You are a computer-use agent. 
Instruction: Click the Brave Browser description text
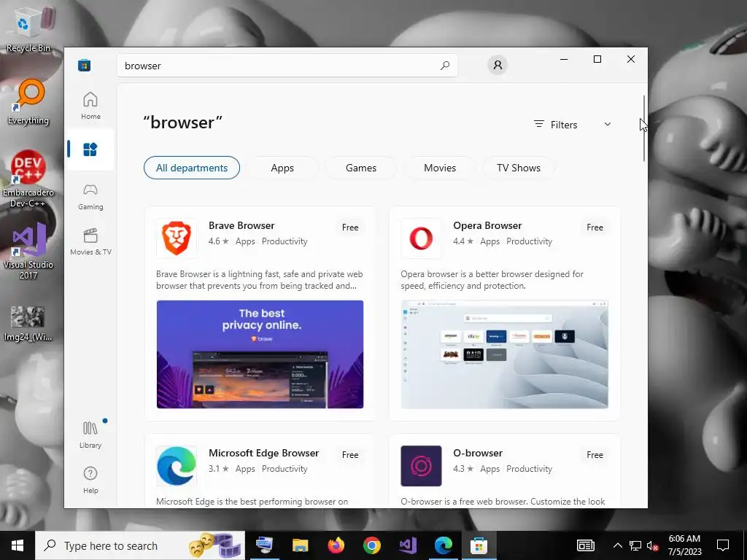click(x=260, y=280)
